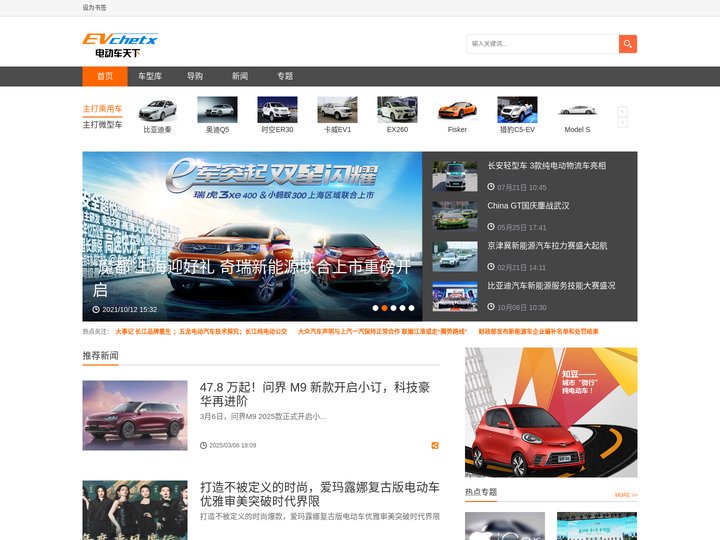Open the 车型库 navigation tab
The height and width of the screenshot is (540, 720).
(x=150, y=76)
